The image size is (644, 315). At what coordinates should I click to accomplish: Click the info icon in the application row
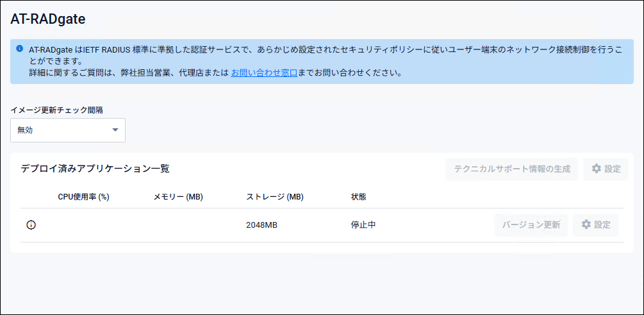pyautogui.click(x=31, y=225)
